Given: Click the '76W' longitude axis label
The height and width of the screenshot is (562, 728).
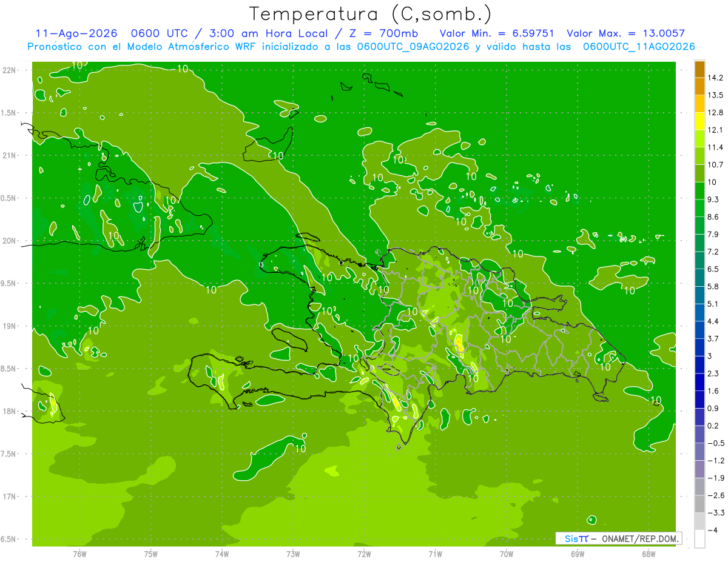Looking at the screenshot, I should pyautogui.click(x=79, y=554).
